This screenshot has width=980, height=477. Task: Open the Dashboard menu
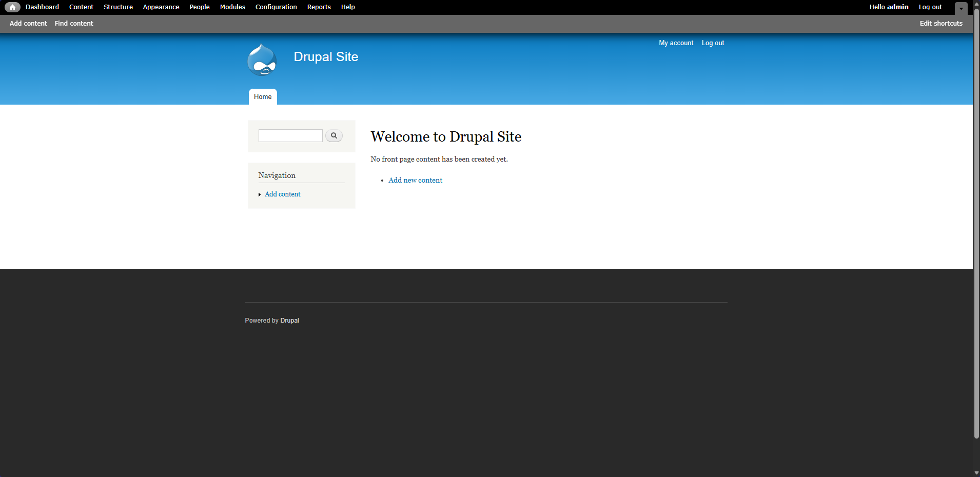[42, 7]
